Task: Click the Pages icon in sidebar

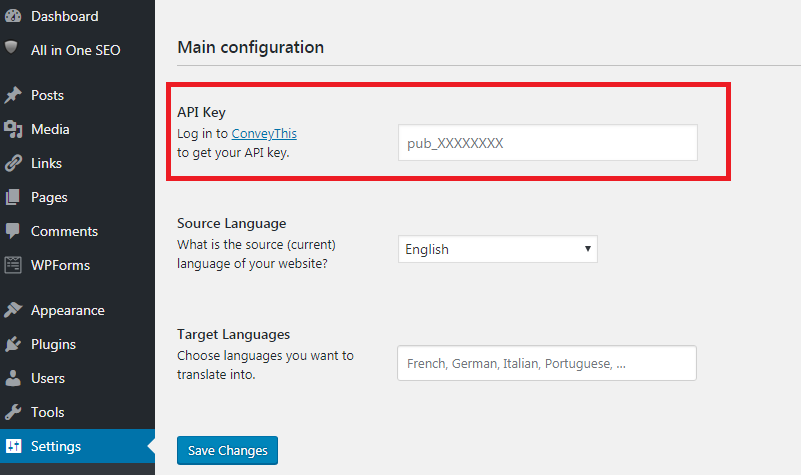Action: click(13, 197)
